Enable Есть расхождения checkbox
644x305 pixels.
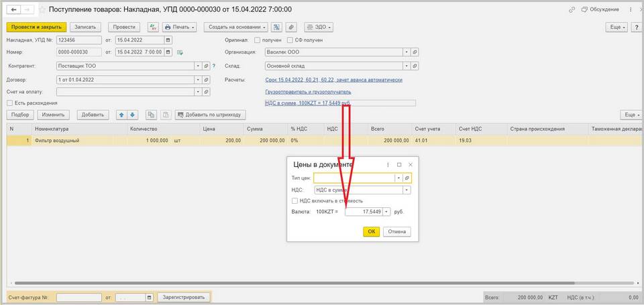click(10, 103)
